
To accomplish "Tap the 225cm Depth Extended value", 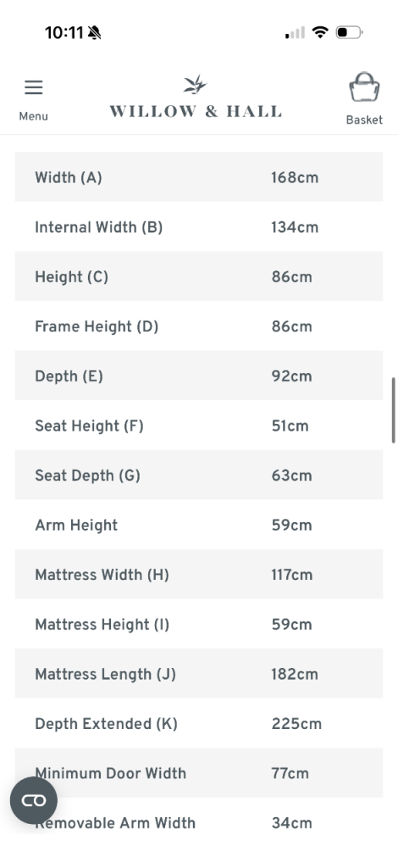I will point(296,724).
